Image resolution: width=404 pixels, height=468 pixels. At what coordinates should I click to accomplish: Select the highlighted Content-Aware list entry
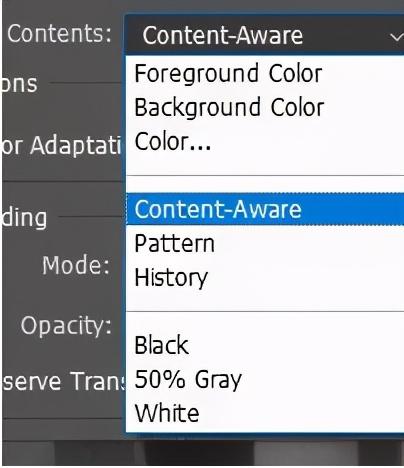pyautogui.click(x=265, y=209)
